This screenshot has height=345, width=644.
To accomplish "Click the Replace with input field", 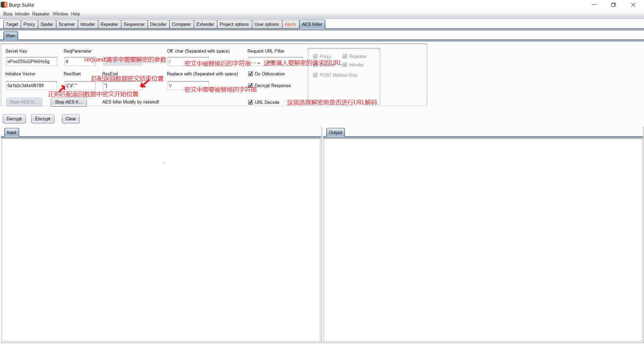I will (x=188, y=86).
